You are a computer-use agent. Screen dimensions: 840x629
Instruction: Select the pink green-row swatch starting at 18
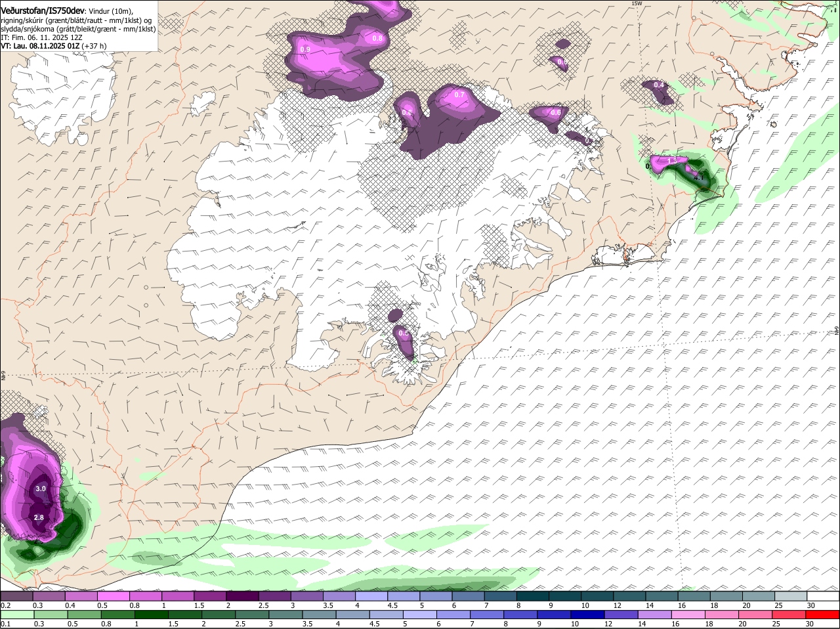point(721,615)
